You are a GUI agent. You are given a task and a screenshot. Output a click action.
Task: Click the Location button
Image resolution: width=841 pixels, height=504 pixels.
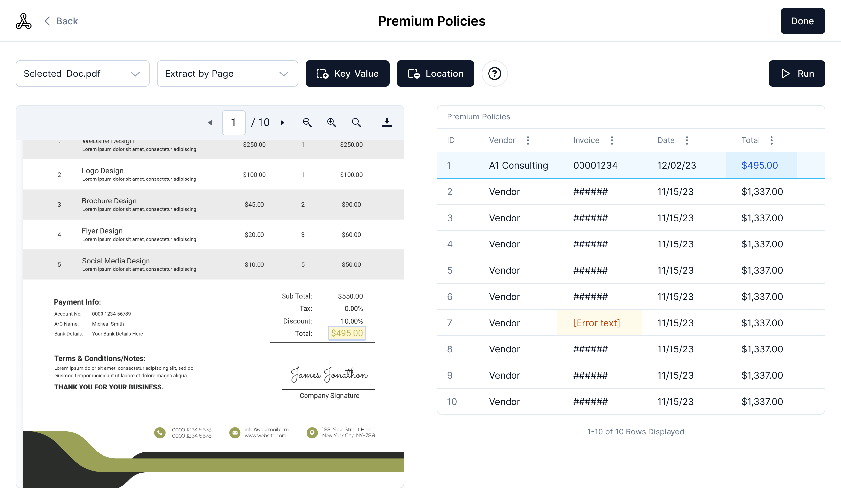pos(435,74)
